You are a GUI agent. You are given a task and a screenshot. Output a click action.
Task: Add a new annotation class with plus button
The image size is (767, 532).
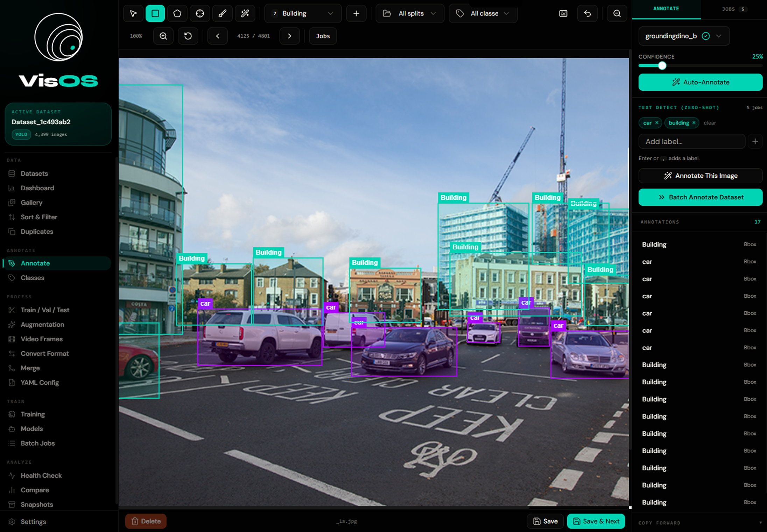click(356, 13)
